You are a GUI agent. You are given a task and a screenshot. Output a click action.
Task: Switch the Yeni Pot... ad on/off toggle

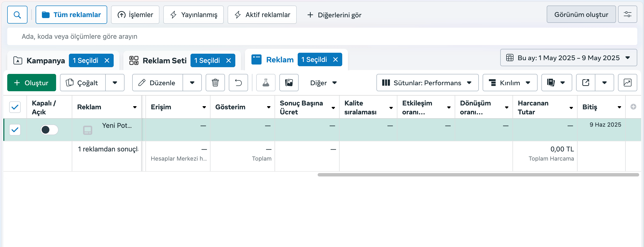[50, 130]
